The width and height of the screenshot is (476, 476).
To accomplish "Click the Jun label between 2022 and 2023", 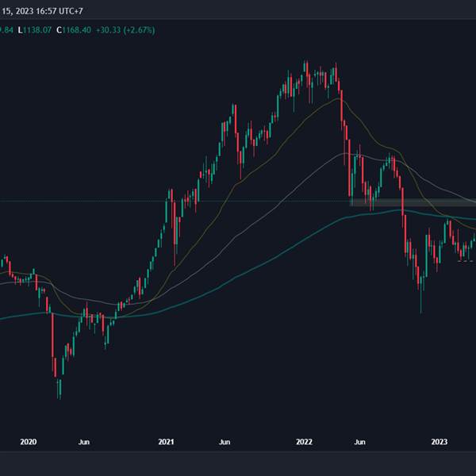I will click(359, 442).
